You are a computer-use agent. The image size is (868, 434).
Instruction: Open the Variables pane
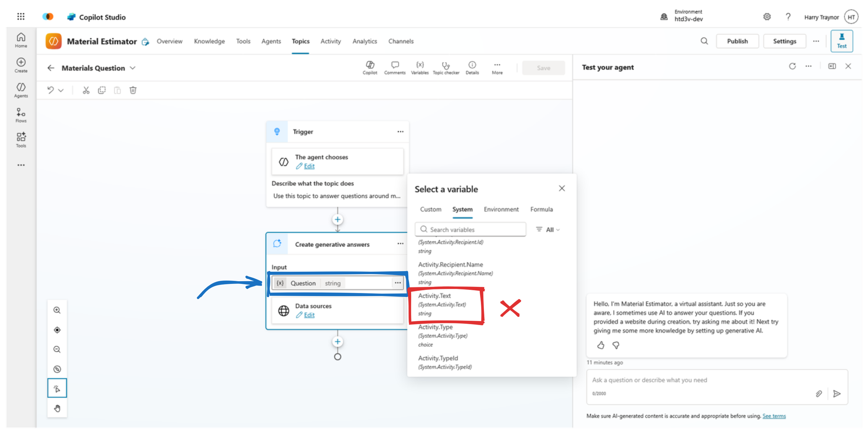point(420,68)
